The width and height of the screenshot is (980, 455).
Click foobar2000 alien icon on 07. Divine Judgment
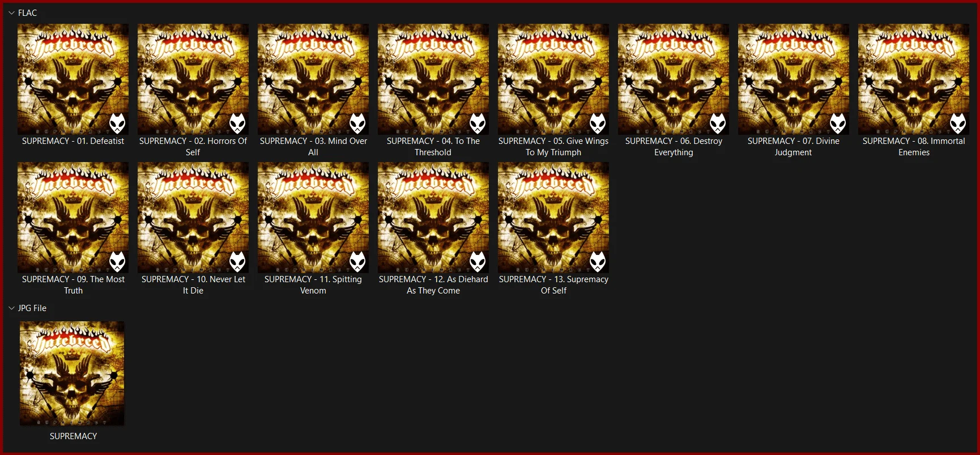click(838, 123)
